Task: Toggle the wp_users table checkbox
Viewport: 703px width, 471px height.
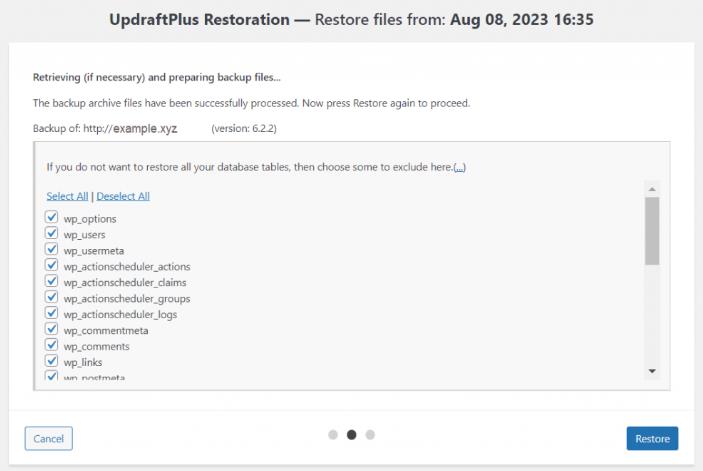Action: pos(51,234)
